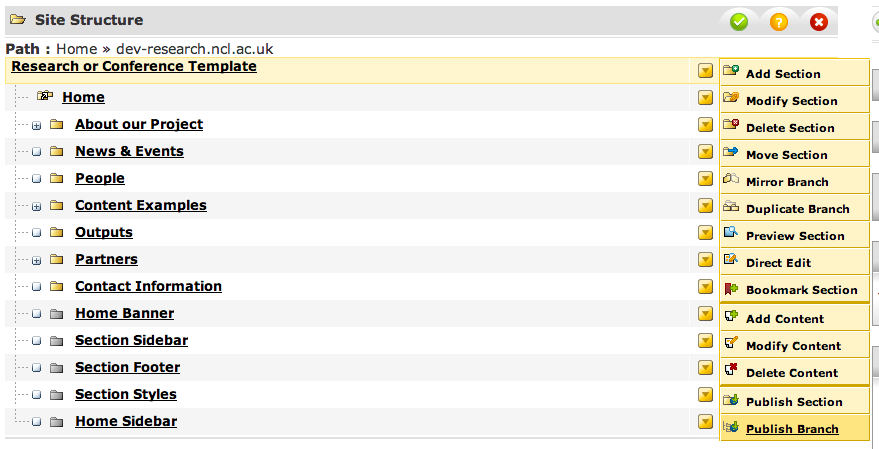Click the Research or Conference Template link
879x449 pixels.
point(134,67)
